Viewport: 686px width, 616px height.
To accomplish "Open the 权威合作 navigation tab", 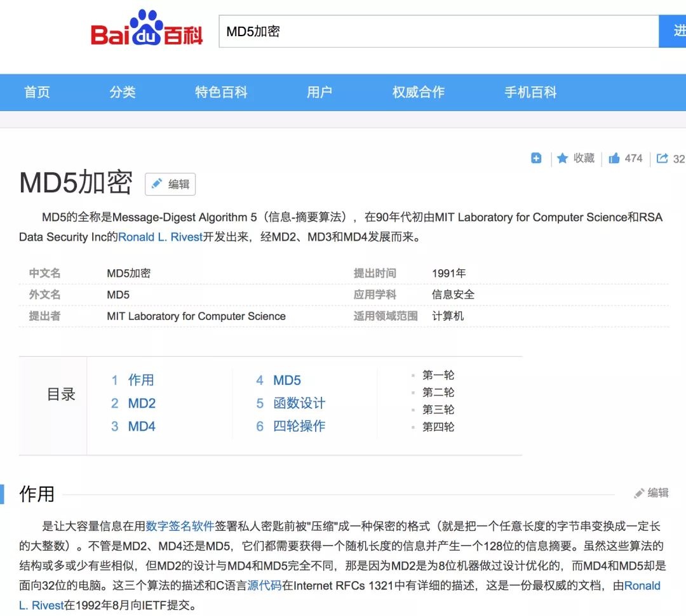I will coord(418,92).
